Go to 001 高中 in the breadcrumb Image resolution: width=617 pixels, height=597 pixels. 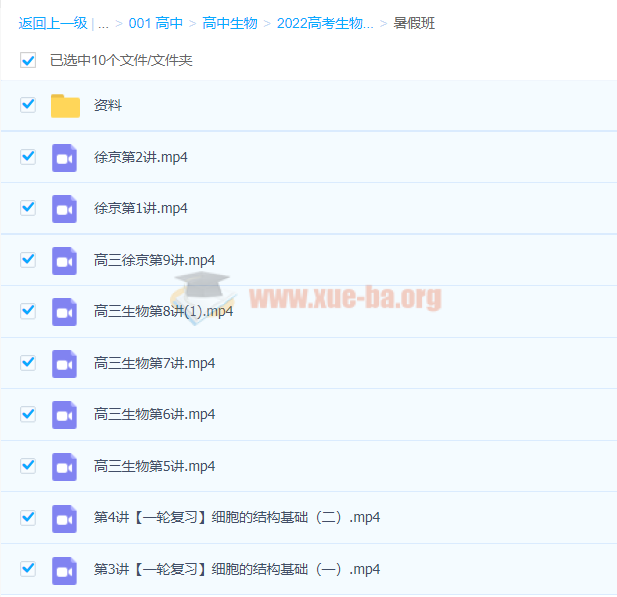[155, 23]
